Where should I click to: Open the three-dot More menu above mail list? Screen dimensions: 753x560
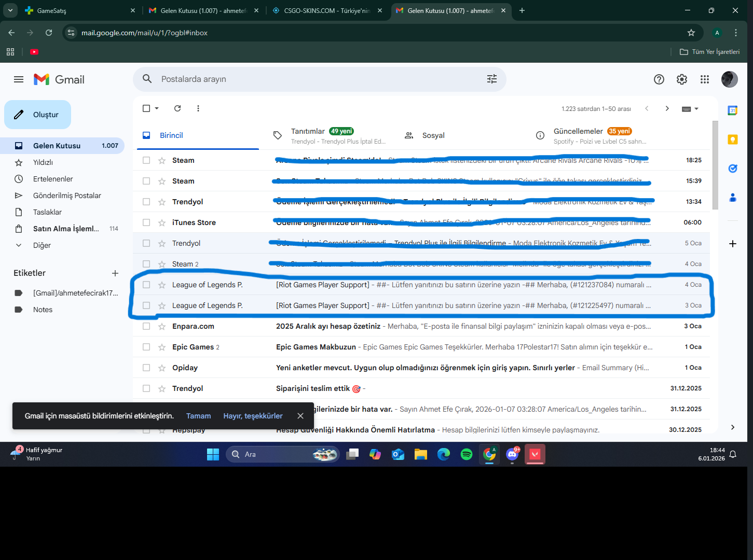pos(198,108)
